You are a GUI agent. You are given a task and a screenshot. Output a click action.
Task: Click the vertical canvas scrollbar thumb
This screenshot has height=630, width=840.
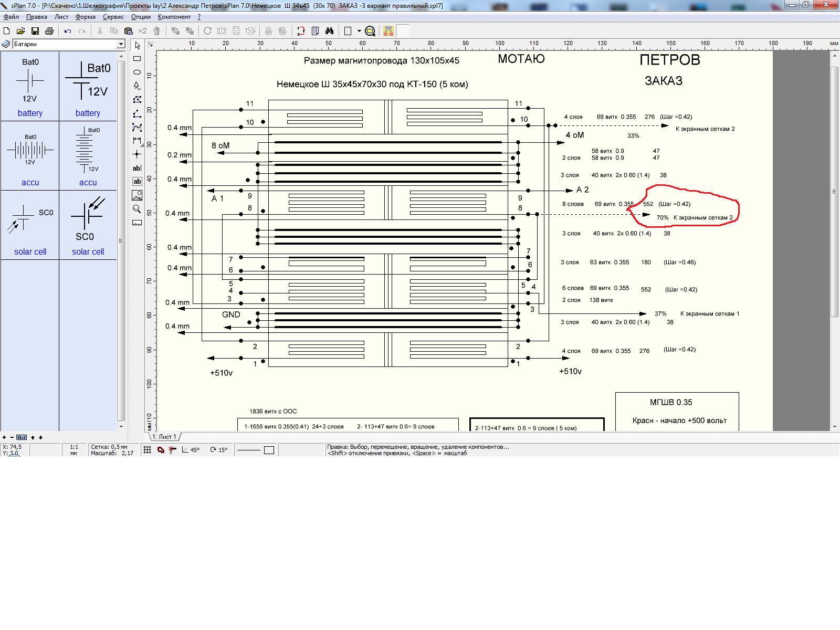point(835,192)
